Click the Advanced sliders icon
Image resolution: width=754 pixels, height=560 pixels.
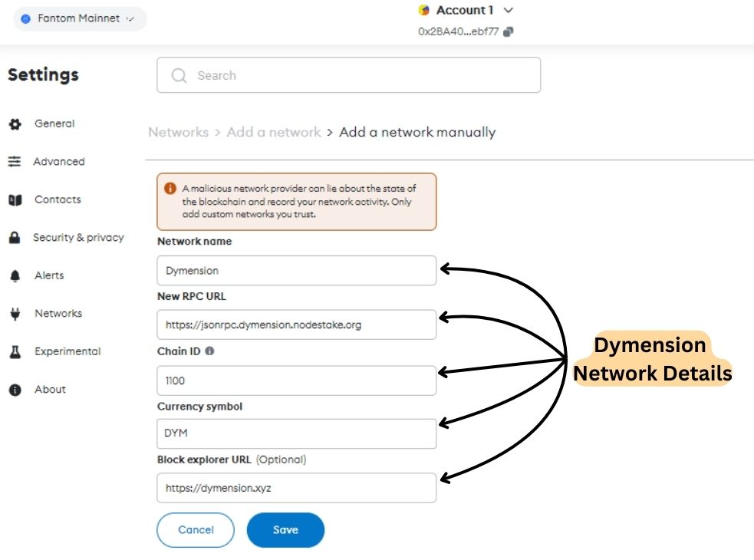[15, 162]
